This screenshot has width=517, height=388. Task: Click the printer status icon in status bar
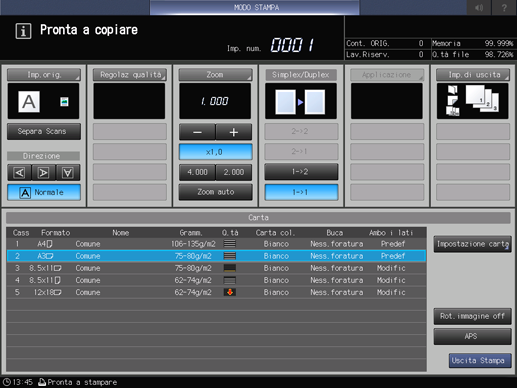coord(42,382)
